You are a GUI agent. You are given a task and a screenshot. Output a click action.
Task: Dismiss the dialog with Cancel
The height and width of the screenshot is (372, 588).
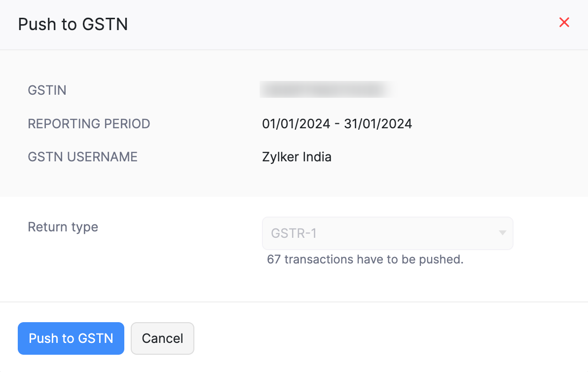162,338
